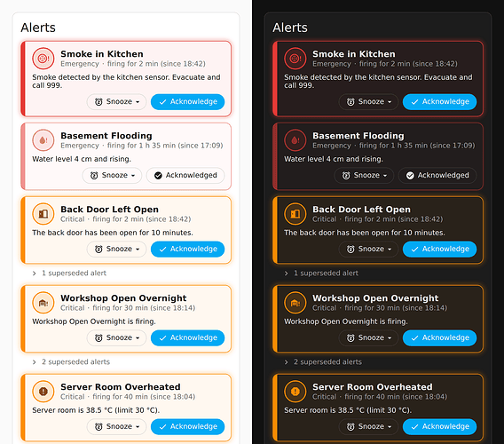Click the water drop flooding icon in dark panel
This screenshot has height=444, width=504.
(x=295, y=140)
